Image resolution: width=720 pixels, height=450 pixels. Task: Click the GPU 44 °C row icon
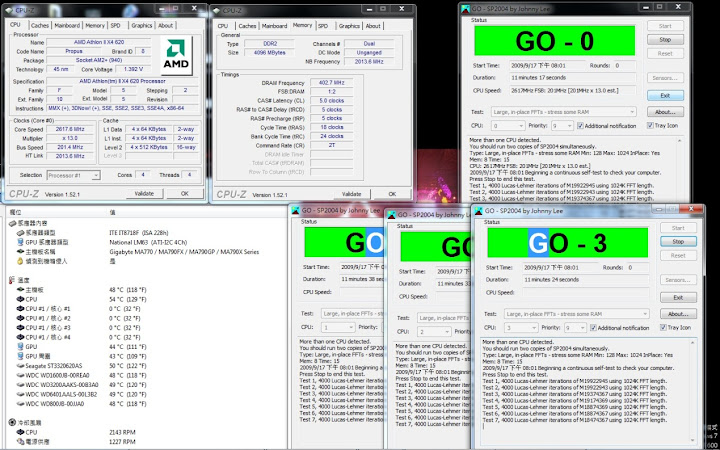tap(20, 347)
